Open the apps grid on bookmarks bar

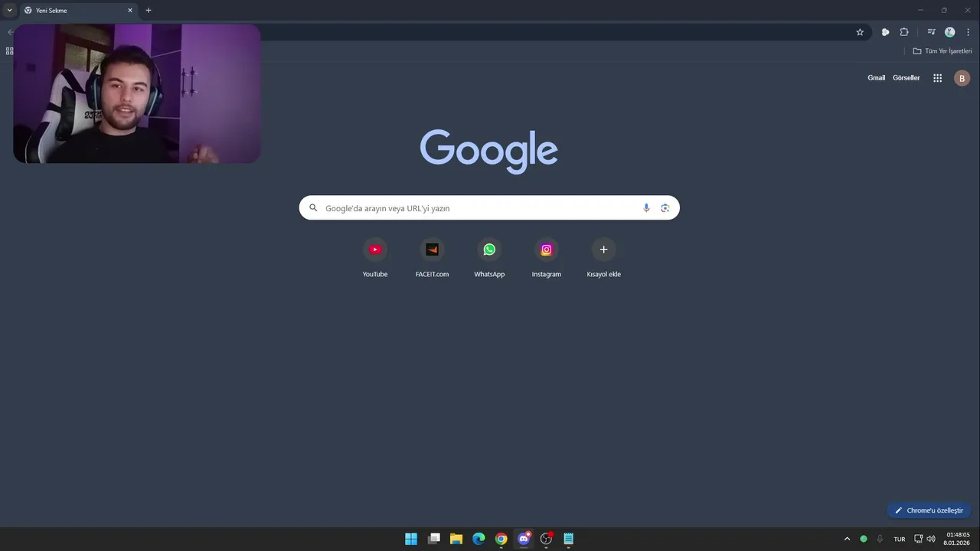(x=9, y=51)
